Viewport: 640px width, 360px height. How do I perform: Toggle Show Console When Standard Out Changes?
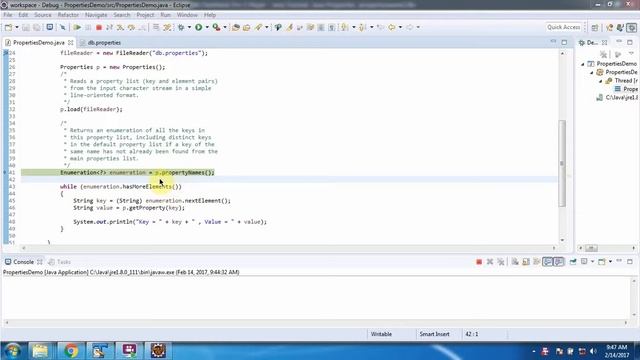[548, 262]
